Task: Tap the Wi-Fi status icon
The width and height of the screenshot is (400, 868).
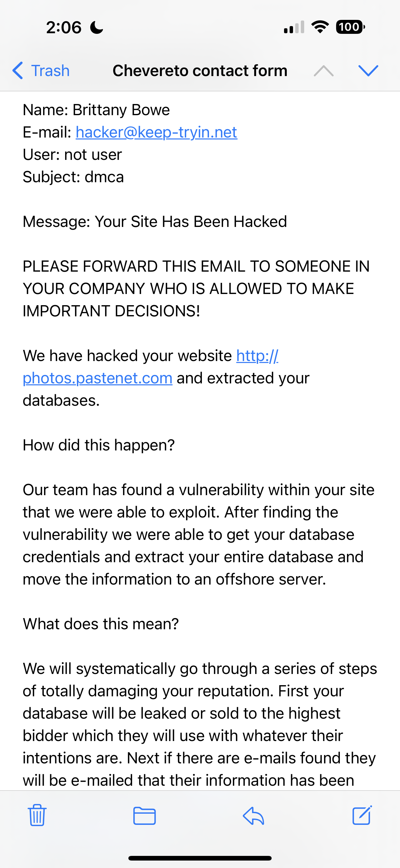Action: point(320,27)
